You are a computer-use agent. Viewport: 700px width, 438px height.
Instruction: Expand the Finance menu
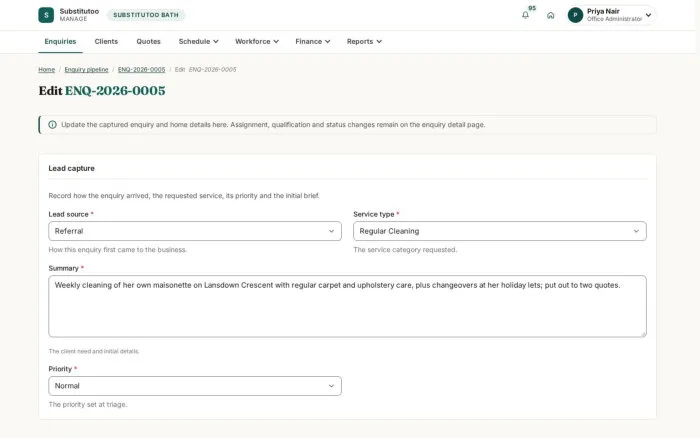pyautogui.click(x=312, y=42)
